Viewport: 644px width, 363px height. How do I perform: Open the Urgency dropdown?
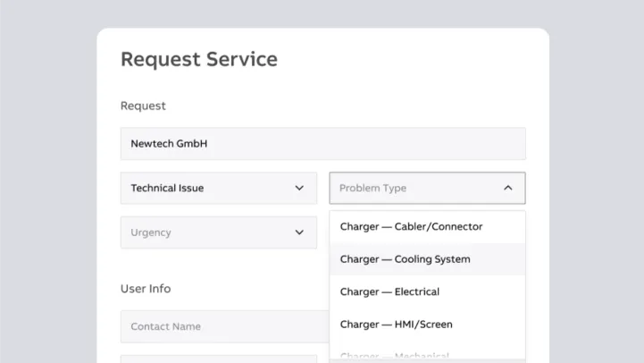coord(219,232)
